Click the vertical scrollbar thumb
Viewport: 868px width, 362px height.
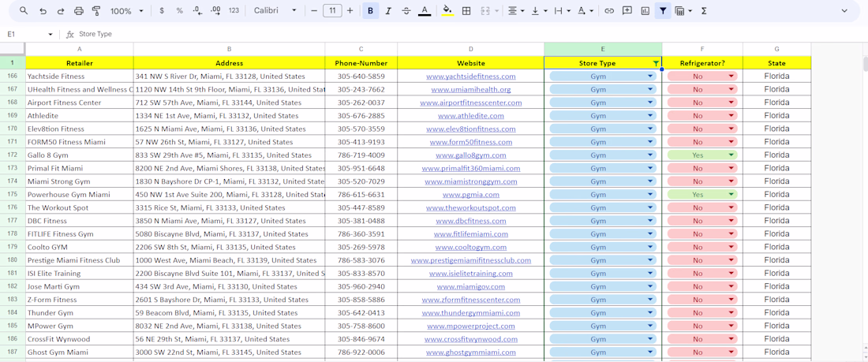[865, 64]
